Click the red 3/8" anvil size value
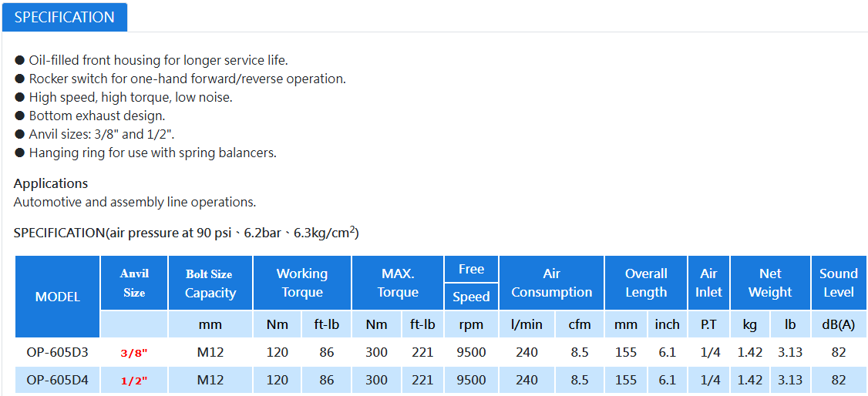 click(x=135, y=353)
